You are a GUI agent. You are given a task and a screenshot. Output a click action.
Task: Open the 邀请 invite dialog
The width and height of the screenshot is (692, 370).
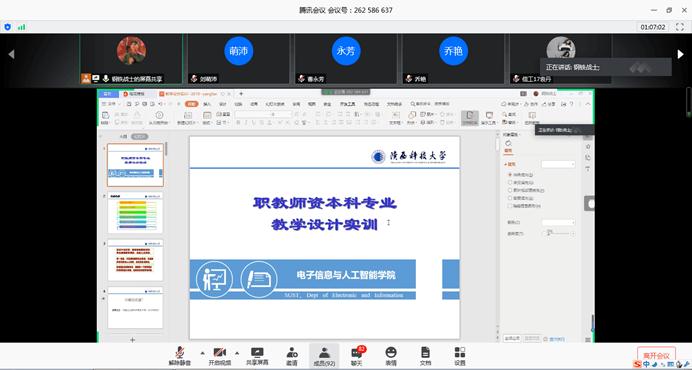pyautogui.click(x=292, y=356)
